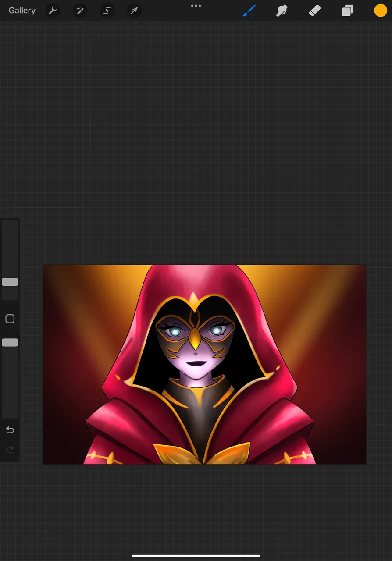Pick the Eraser tool
The height and width of the screenshot is (561, 392).
pos(315,11)
